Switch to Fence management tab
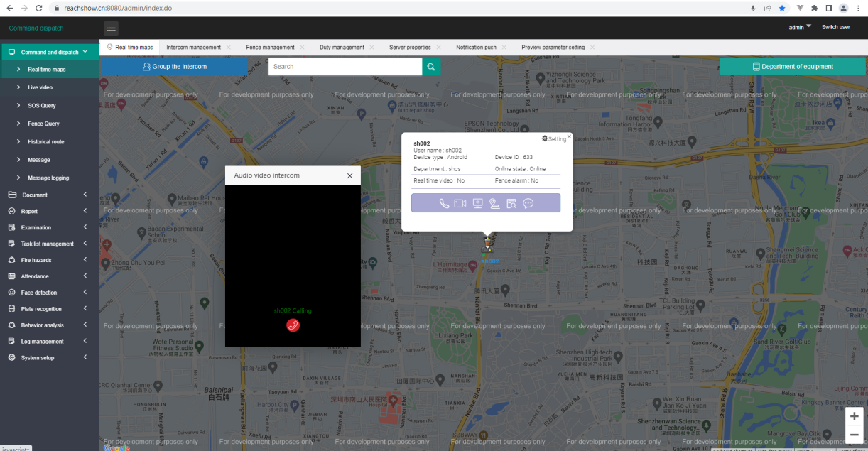This screenshot has height=451, width=868. 270,48
